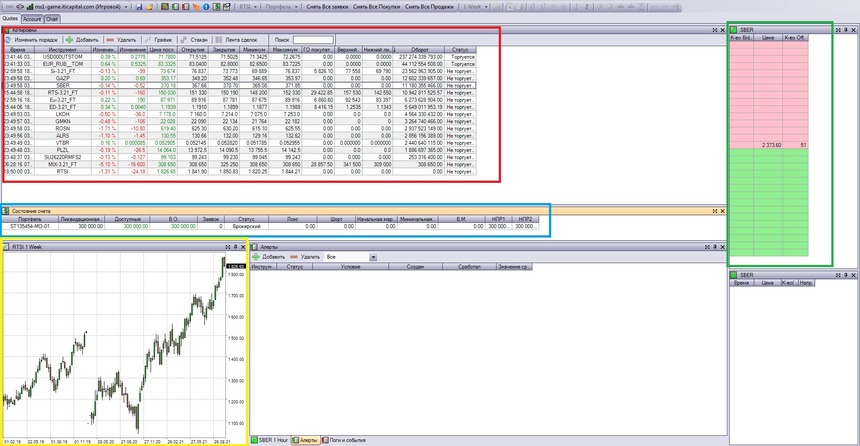The height and width of the screenshot is (446, 860).
Task: Click Стакан button in quotes toolbar
Action: point(194,39)
